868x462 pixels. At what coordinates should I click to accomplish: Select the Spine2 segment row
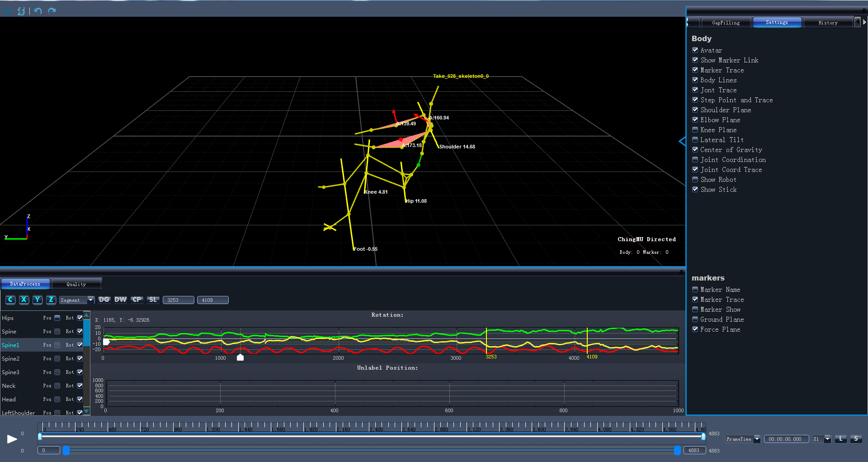click(x=42, y=359)
